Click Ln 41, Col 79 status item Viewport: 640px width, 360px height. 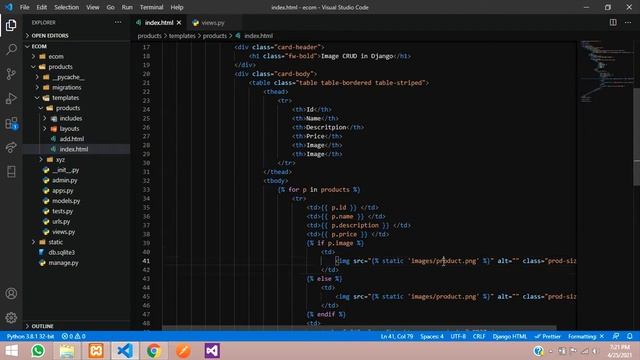(x=397, y=336)
